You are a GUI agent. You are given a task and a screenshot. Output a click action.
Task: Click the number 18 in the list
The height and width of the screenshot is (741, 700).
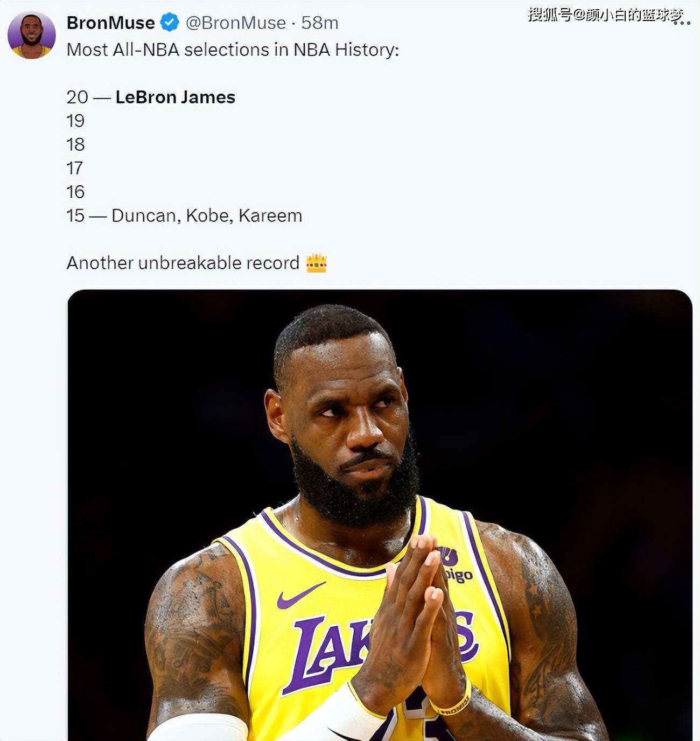click(75, 144)
